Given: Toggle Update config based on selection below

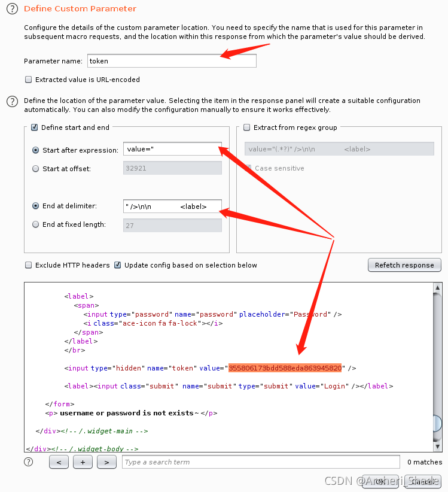Looking at the screenshot, I should coord(118,265).
